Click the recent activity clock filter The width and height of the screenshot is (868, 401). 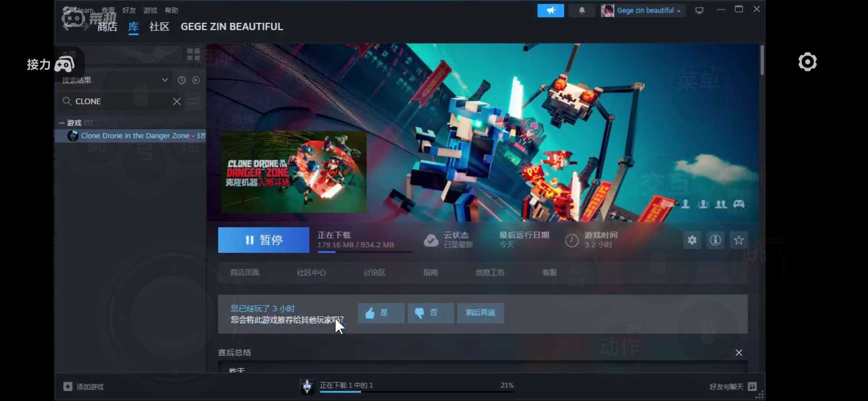pos(181,80)
